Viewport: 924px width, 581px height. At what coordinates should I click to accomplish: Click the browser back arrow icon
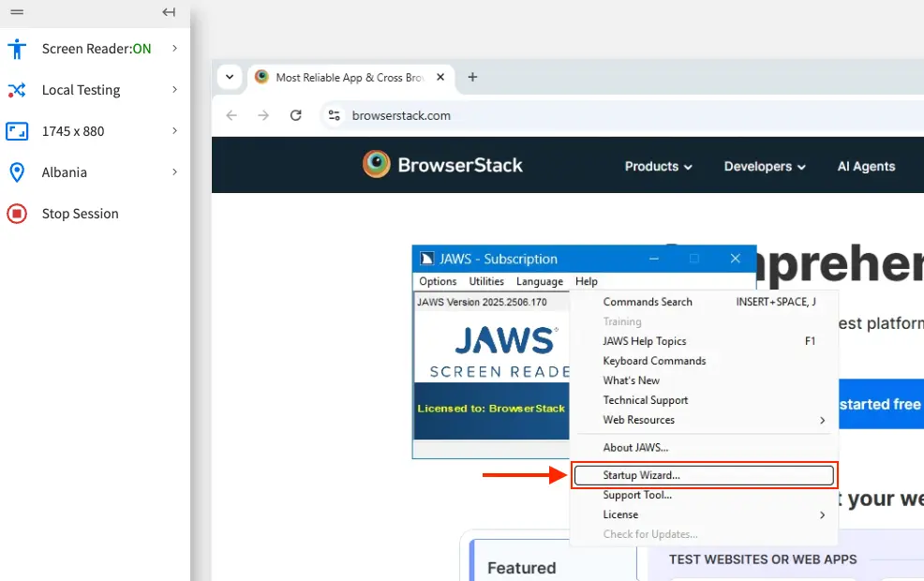(231, 115)
